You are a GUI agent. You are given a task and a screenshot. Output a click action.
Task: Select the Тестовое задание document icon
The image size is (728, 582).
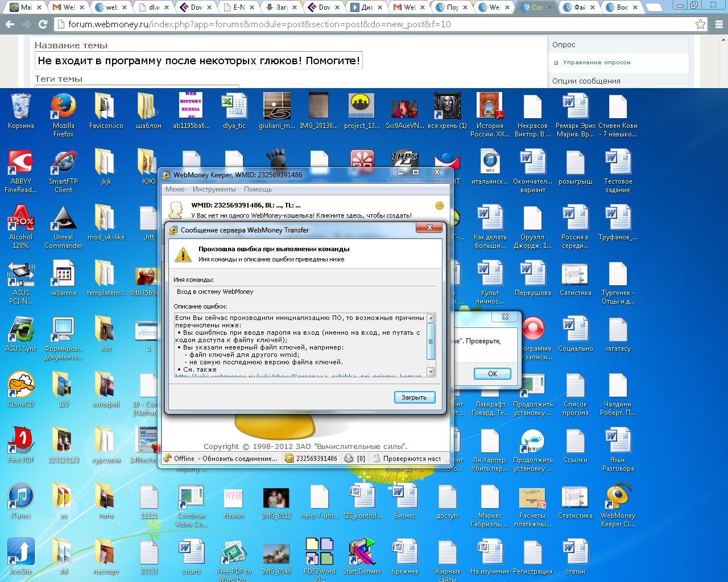(618, 171)
